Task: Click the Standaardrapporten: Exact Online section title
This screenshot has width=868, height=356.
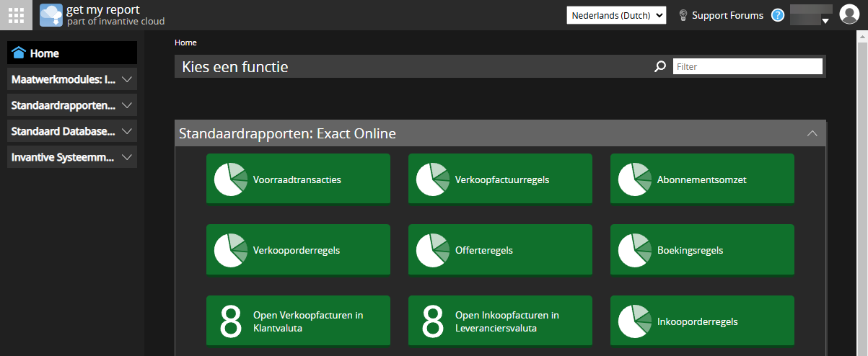Action: 287,133
